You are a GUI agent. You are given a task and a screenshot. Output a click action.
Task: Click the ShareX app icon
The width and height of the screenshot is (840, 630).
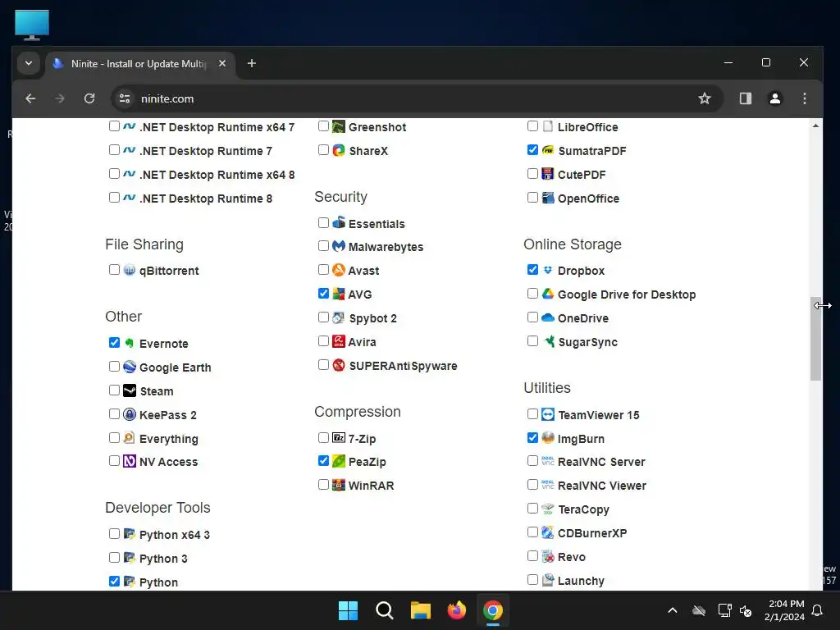[339, 151]
